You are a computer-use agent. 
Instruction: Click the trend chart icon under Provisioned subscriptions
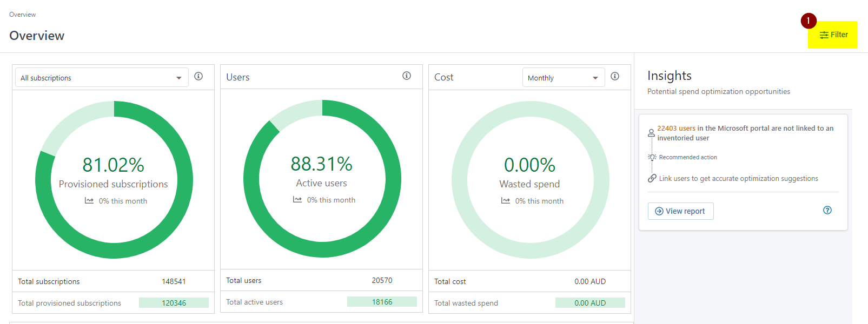[89, 201]
